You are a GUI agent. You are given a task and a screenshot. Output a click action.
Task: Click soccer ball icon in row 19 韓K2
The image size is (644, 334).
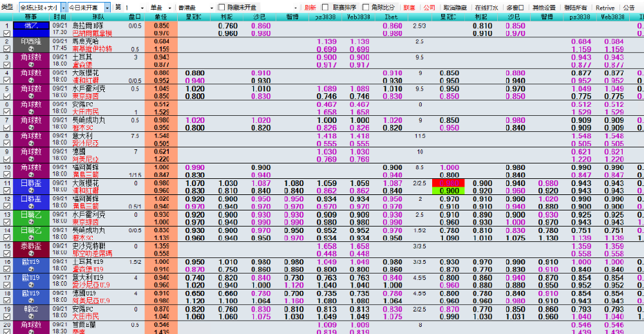tap(31, 317)
